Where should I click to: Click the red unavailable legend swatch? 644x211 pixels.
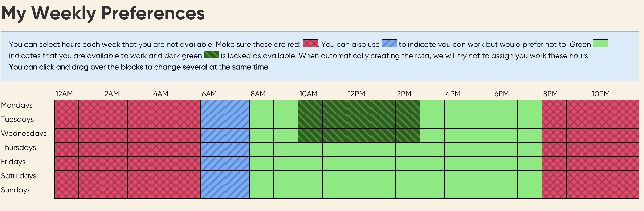pyautogui.click(x=310, y=43)
